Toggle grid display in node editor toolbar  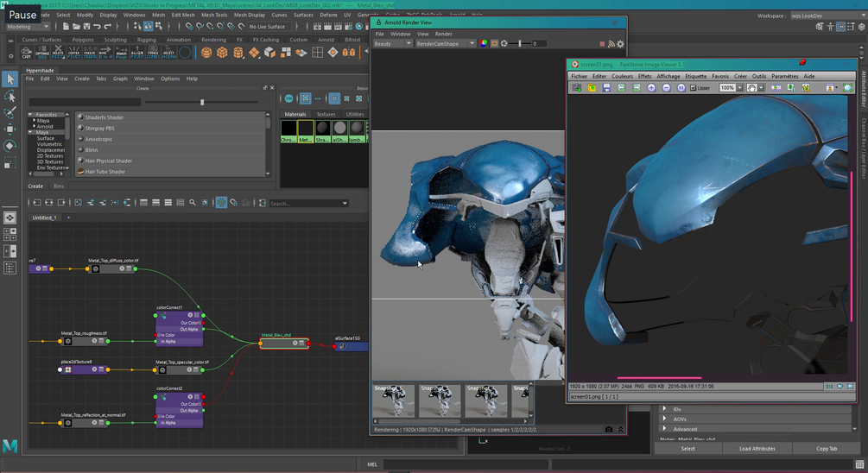(222, 203)
